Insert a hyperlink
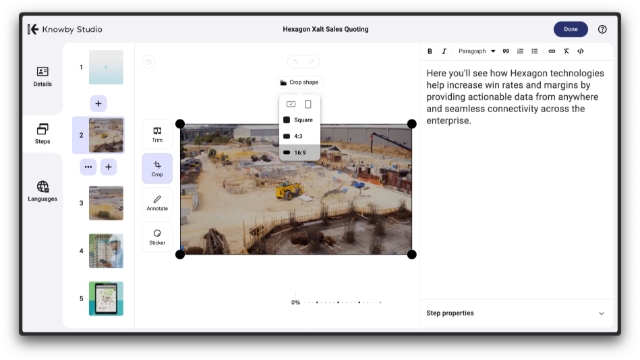Image resolution: width=640 pixels, height=360 pixels. [552, 51]
